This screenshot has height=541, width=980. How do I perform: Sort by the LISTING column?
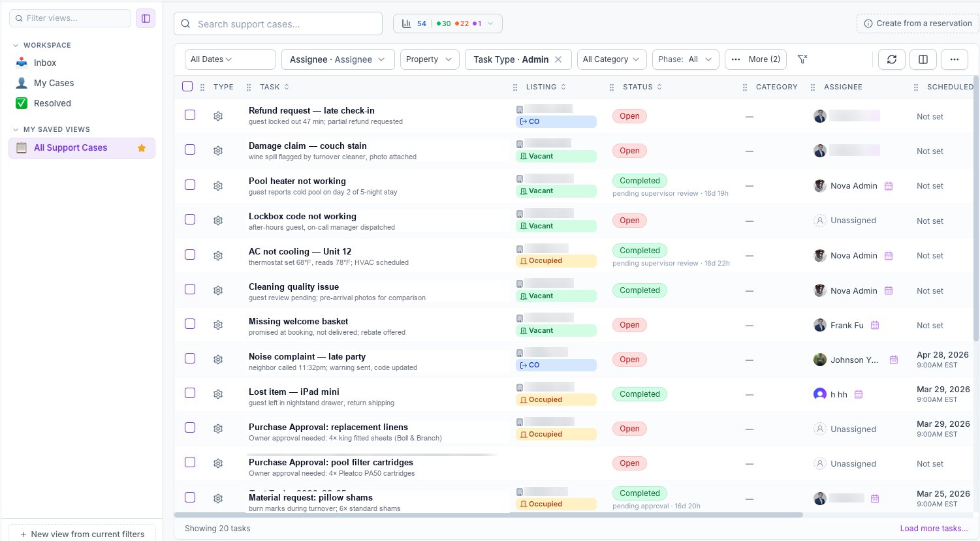pos(546,87)
